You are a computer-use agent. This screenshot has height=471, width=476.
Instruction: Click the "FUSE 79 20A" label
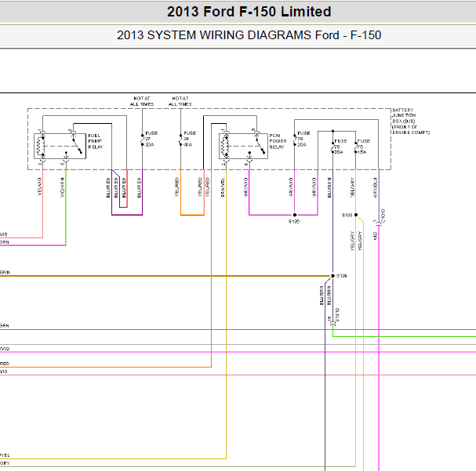coord(303,139)
